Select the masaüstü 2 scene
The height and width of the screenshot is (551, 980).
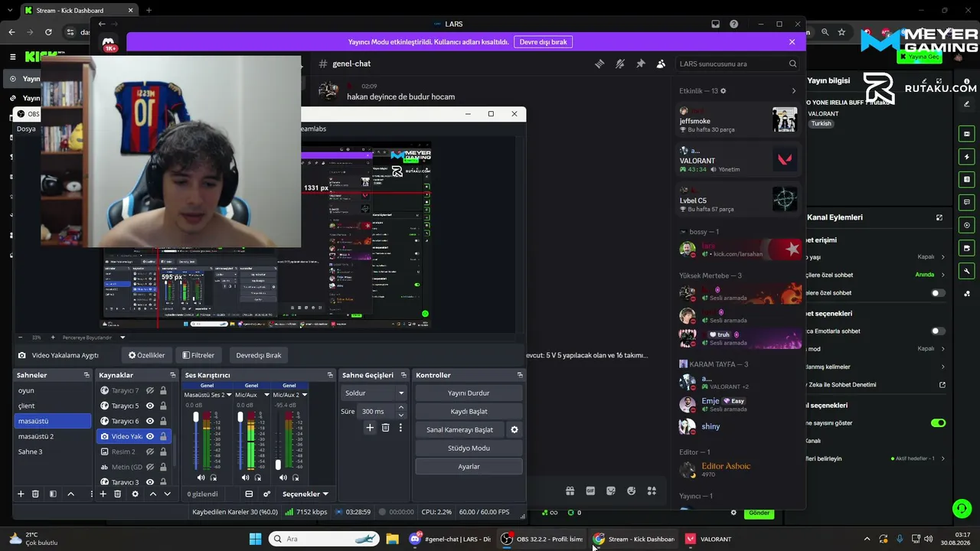pos(52,436)
